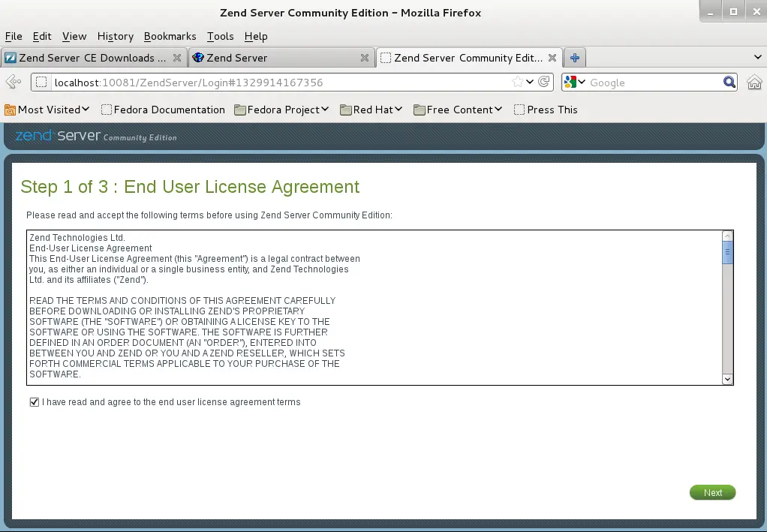The image size is (767, 532).
Task: Click the Free Content folder icon
Action: 420,110
